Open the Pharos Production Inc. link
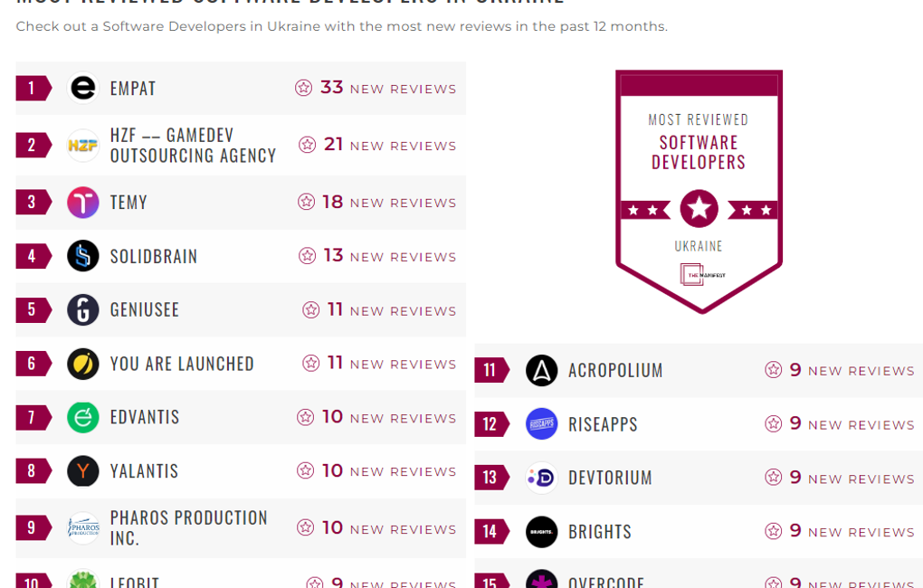Screen dimensions: 923x588 189,527
